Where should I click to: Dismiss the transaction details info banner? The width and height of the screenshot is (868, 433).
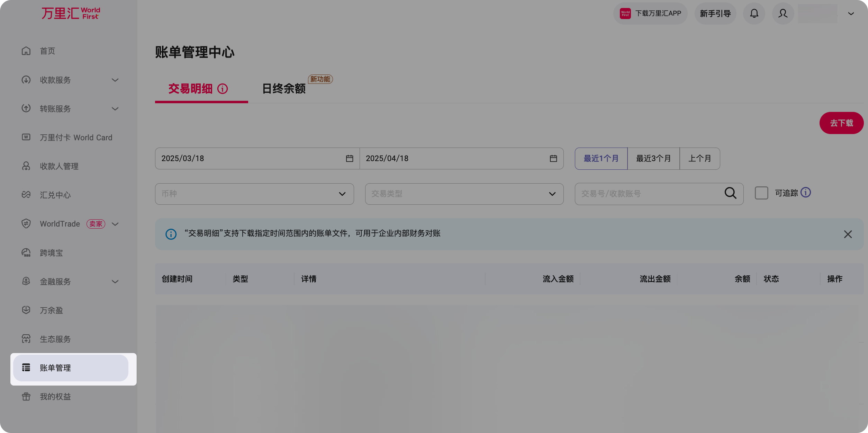(x=848, y=234)
